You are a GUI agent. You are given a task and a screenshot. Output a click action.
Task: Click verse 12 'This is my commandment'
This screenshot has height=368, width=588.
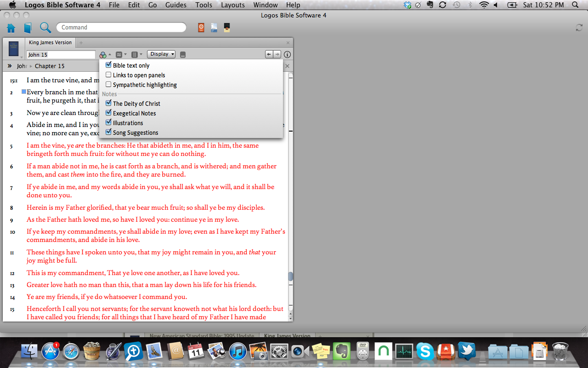(66, 273)
